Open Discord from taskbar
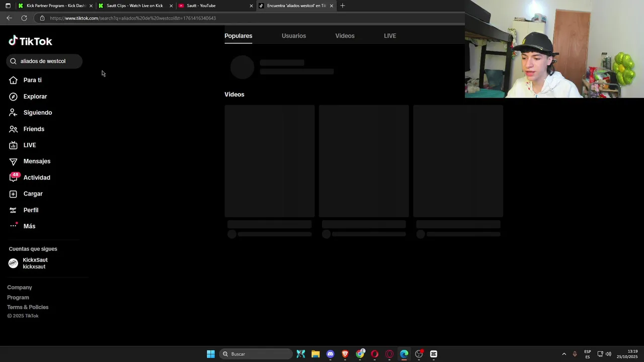This screenshot has height=362, width=644. point(330,354)
